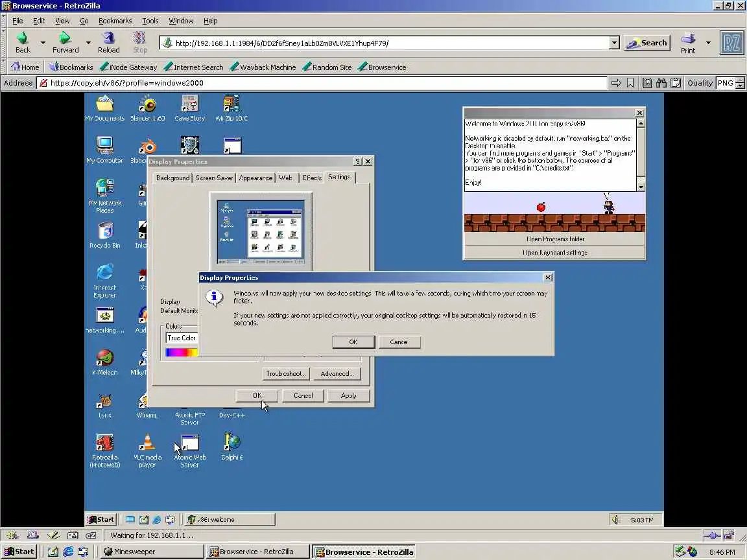The width and height of the screenshot is (747, 560).
Task: Switch to the Screen Saver tab
Action: (x=215, y=178)
